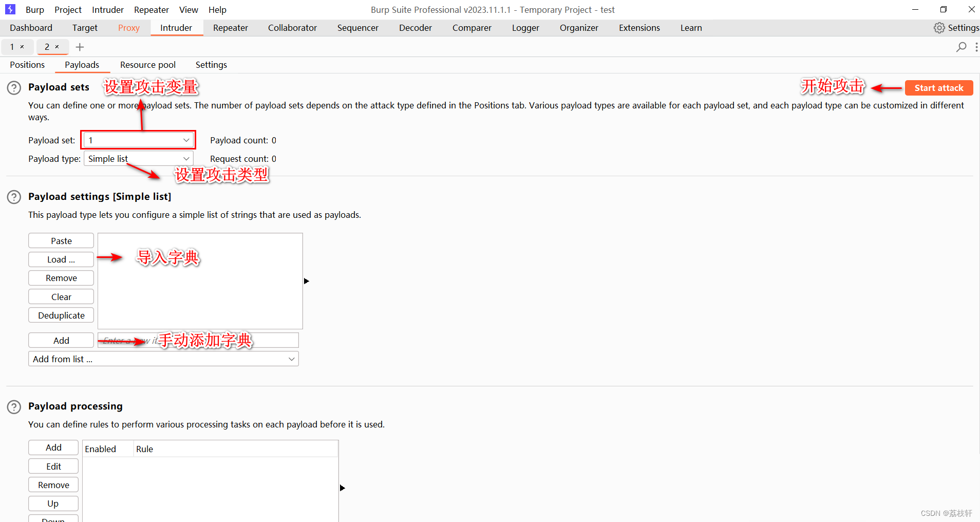The height and width of the screenshot is (522, 980).
Task: Expand arrow beside payload list box
Action: (x=307, y=281)
